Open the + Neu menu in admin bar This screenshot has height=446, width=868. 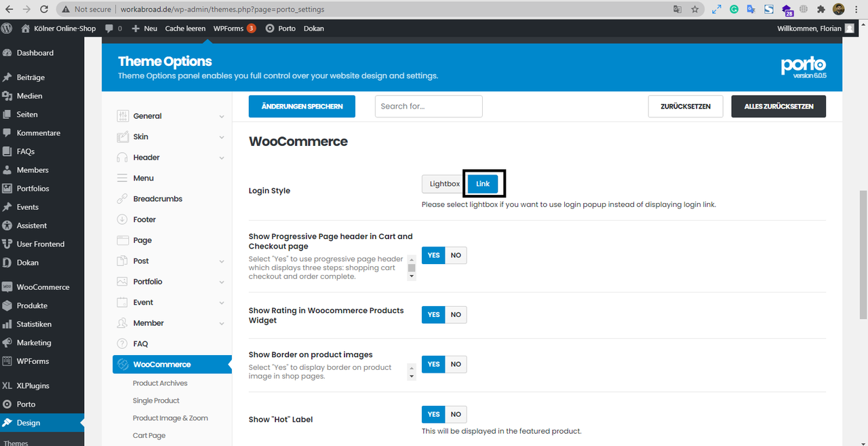point(144,29)
